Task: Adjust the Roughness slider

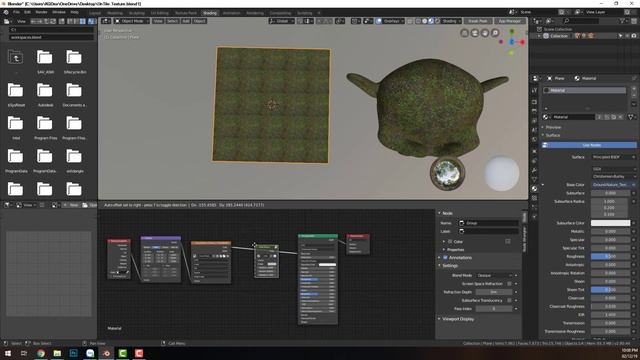Action: 611,256
